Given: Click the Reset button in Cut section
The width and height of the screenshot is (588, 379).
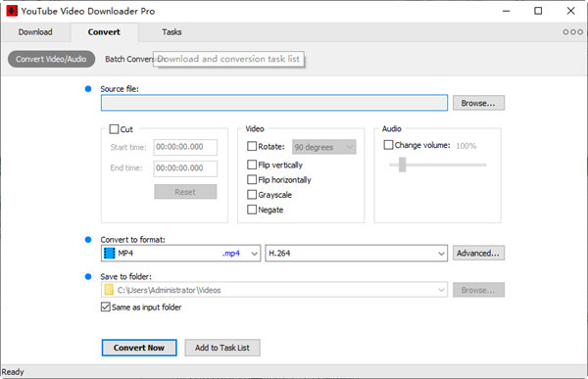Looking at the screenshot, I should [185, 192].
